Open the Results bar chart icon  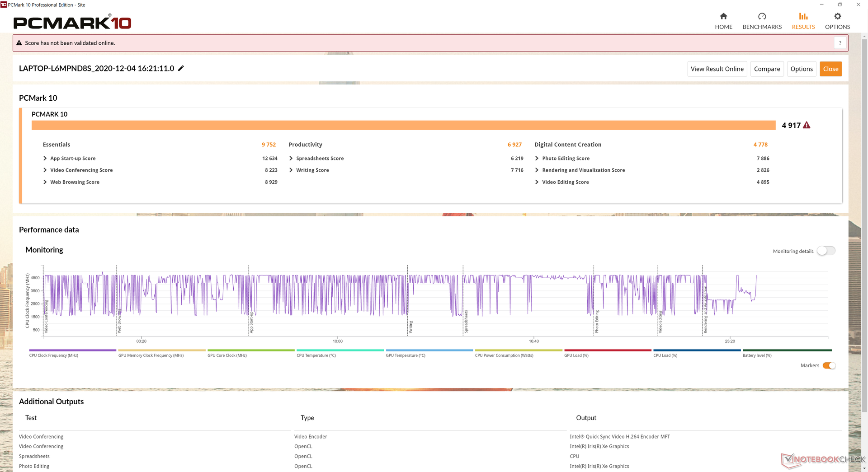pyautogui.click(x=803, y=16)
